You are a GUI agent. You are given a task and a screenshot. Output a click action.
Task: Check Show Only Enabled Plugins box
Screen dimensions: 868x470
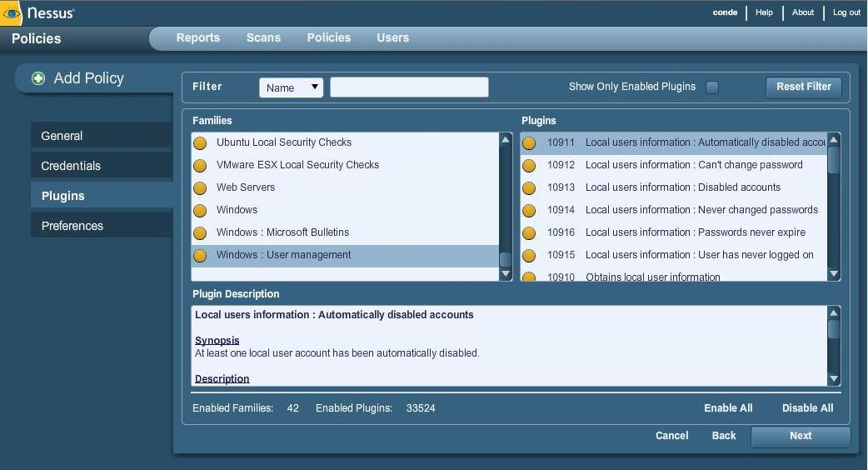712,87
